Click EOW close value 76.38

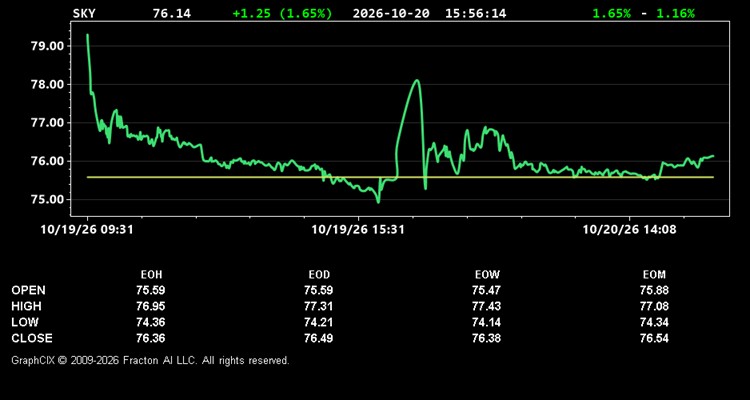486,338
